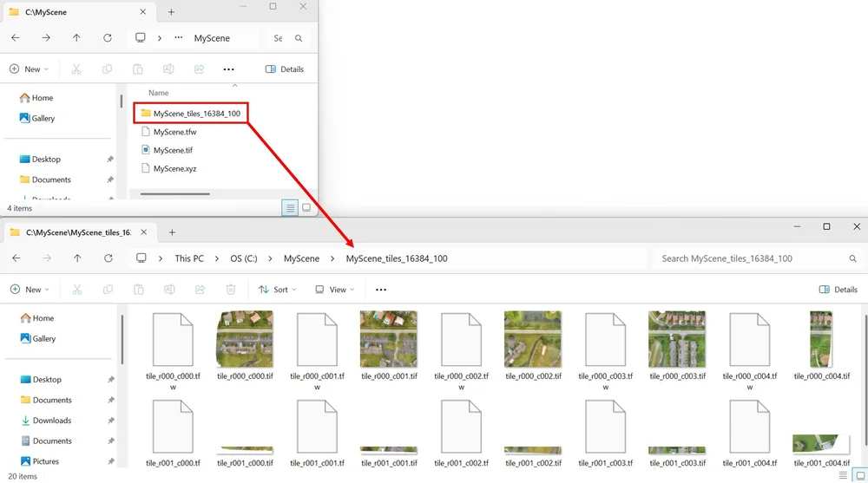Open New dropdown in tiles folder window
This screenshot has width=868, height=483.
tap(30, 290)
